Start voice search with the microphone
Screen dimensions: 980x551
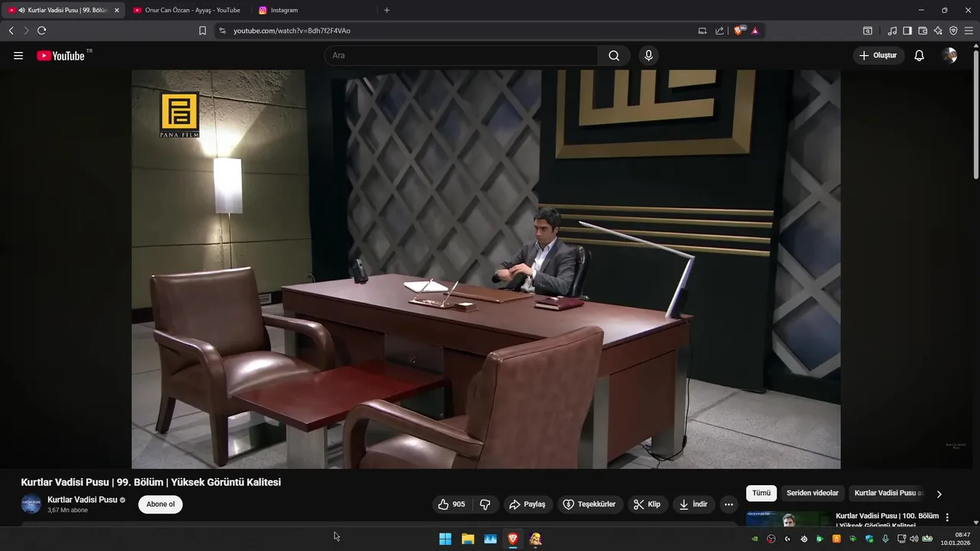(648, 56)
